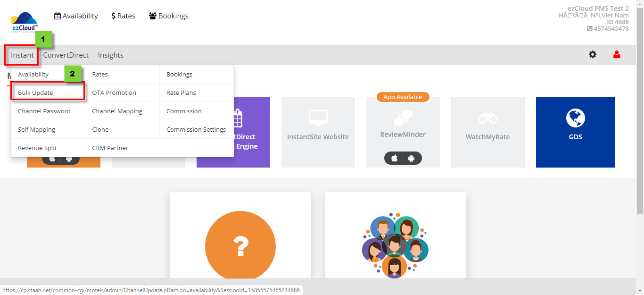Image resolution: width=644 pixels, height=295 pixels.
Task: Click the InstantSite Website monitor icon
Action: point(318,117)
